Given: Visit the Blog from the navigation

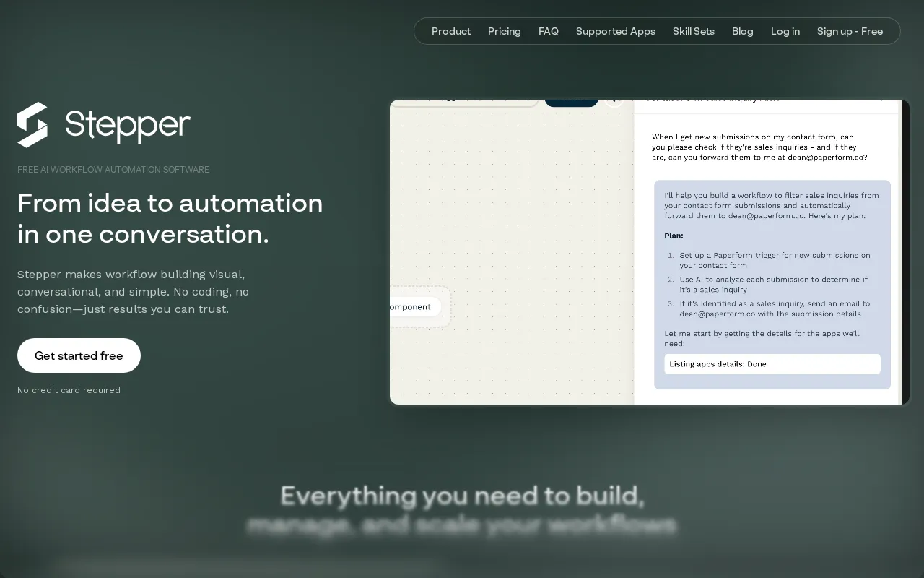Looking at the screenshot, I should (x=743, y=31).
